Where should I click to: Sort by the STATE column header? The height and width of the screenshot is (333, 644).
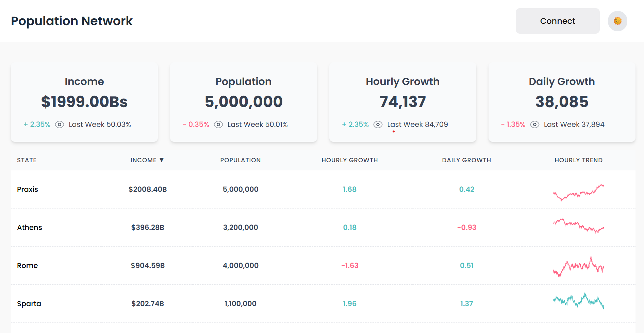[27, 160]
